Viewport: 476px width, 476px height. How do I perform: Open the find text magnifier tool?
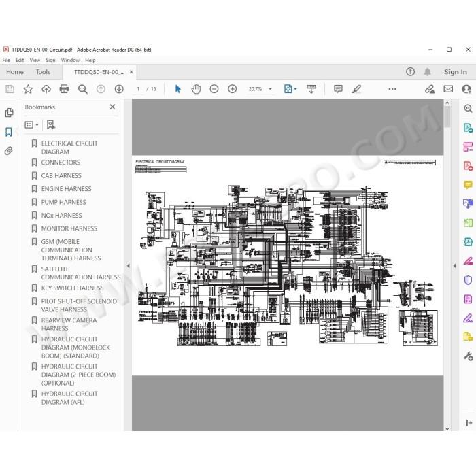[82, 89]
